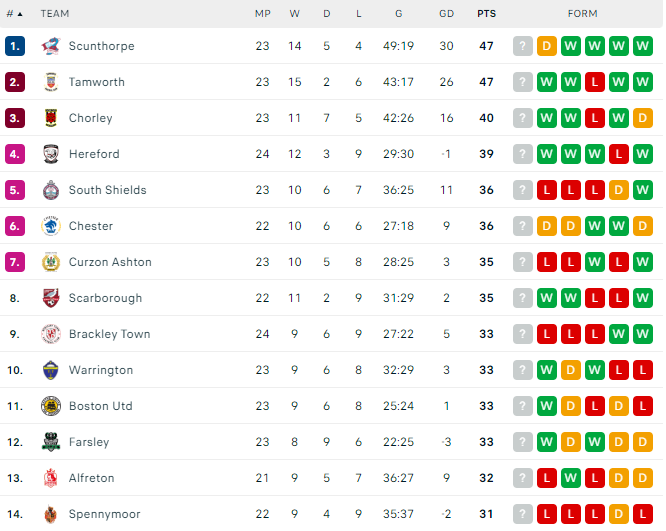Click the Chorley club crest icon
This screenshot has height=531, width=666.
51,118
